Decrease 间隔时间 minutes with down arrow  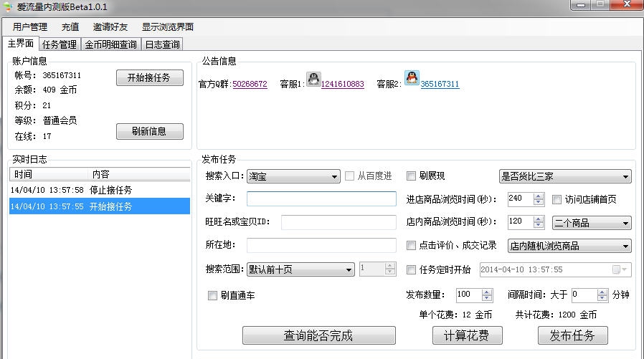coord(602,298)
